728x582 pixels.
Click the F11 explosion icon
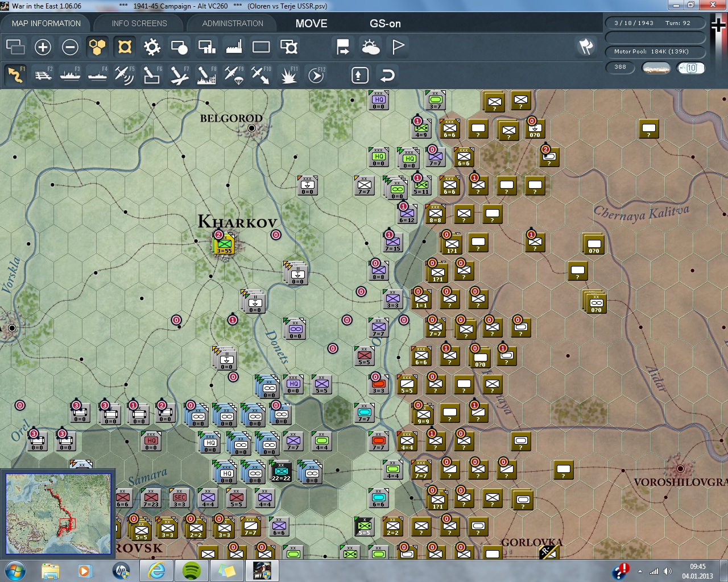(x=288, y=75)
